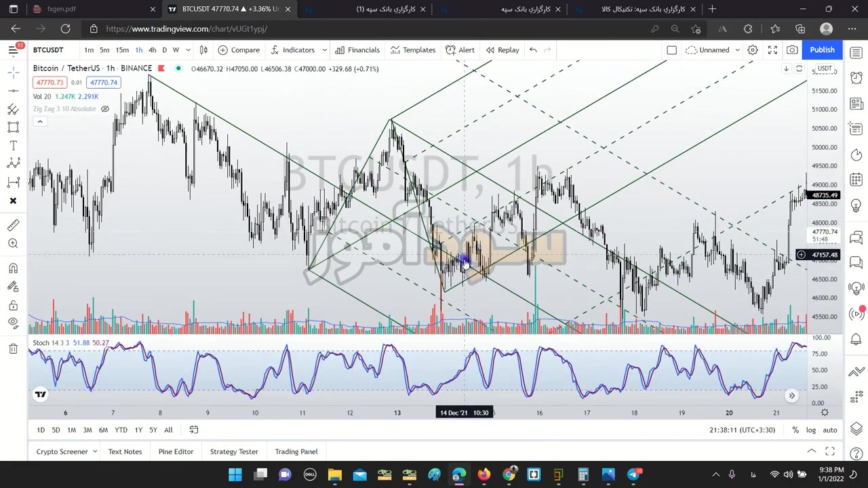Maximize the bottom panel
The width and height of the screenshot is (868, 488).
(830, 451)
